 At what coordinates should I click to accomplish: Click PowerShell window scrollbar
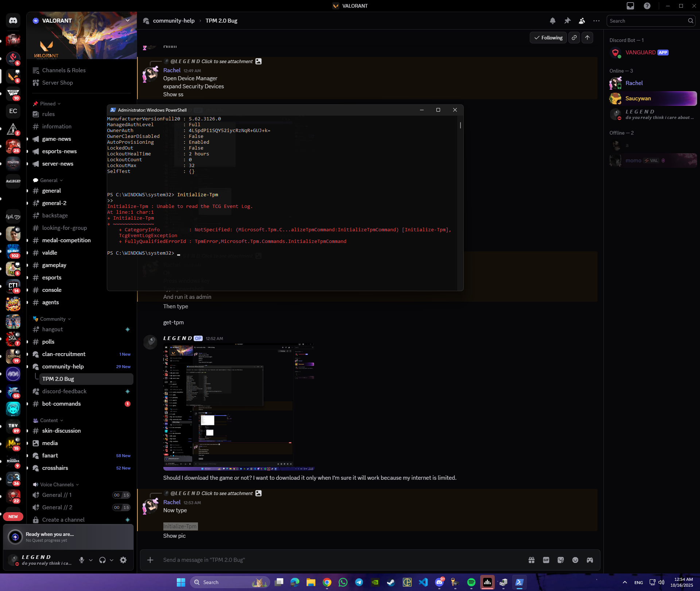460,125
